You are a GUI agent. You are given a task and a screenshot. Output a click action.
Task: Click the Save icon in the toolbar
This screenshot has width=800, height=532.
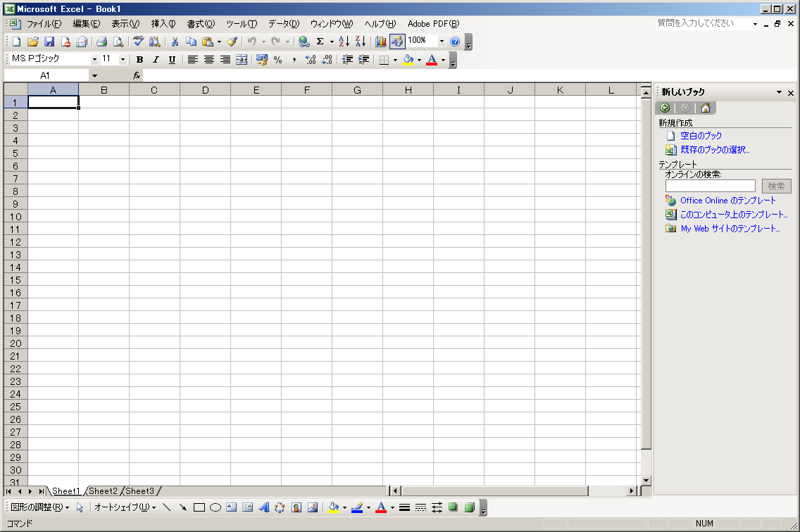tap(49, 42)
